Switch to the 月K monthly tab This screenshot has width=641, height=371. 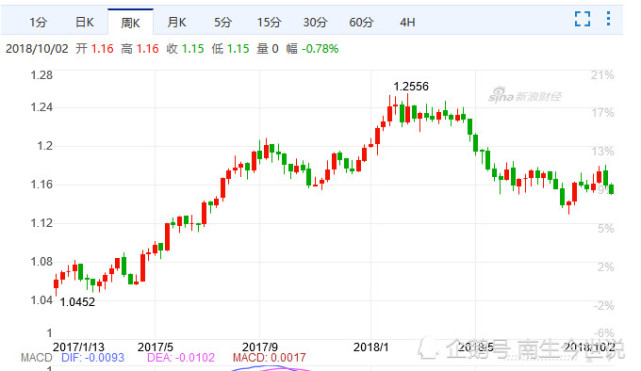pyautogui.click(x=177, y=22)
